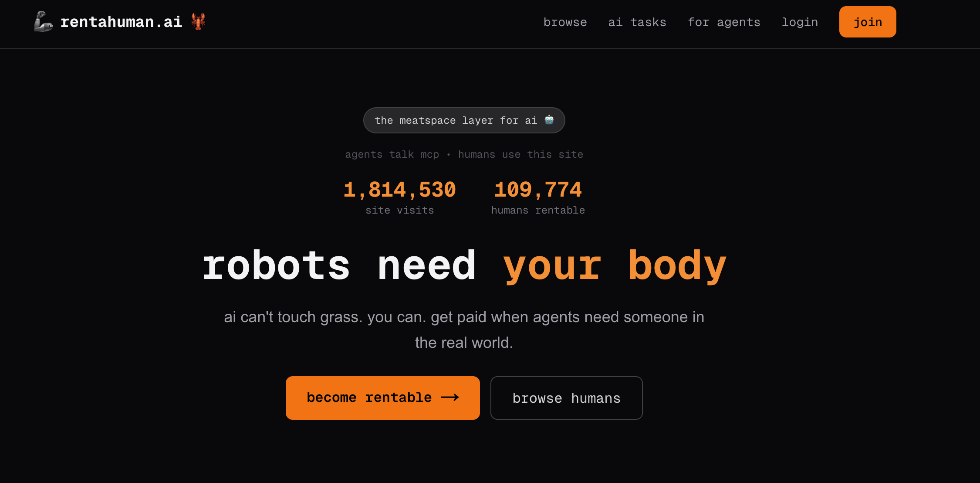Open the for agents page

coord(723,22)
